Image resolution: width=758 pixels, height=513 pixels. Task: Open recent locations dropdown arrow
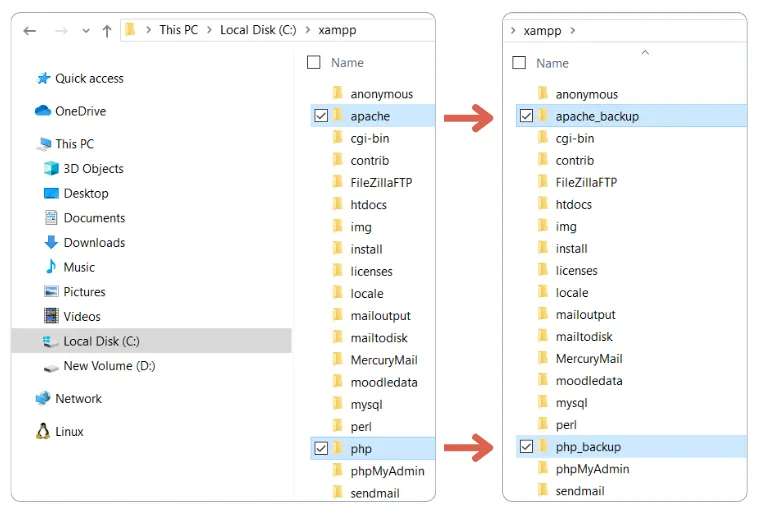(86, 31)
